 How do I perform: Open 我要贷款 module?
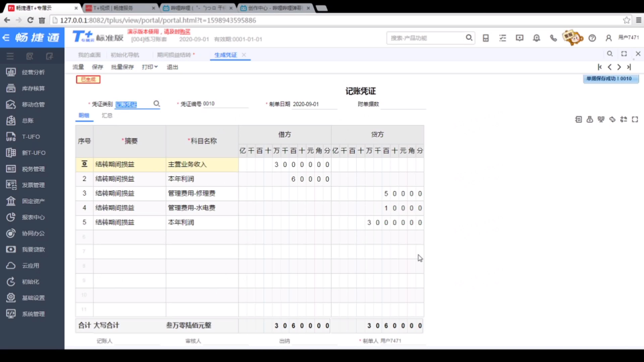coord(25,249)
